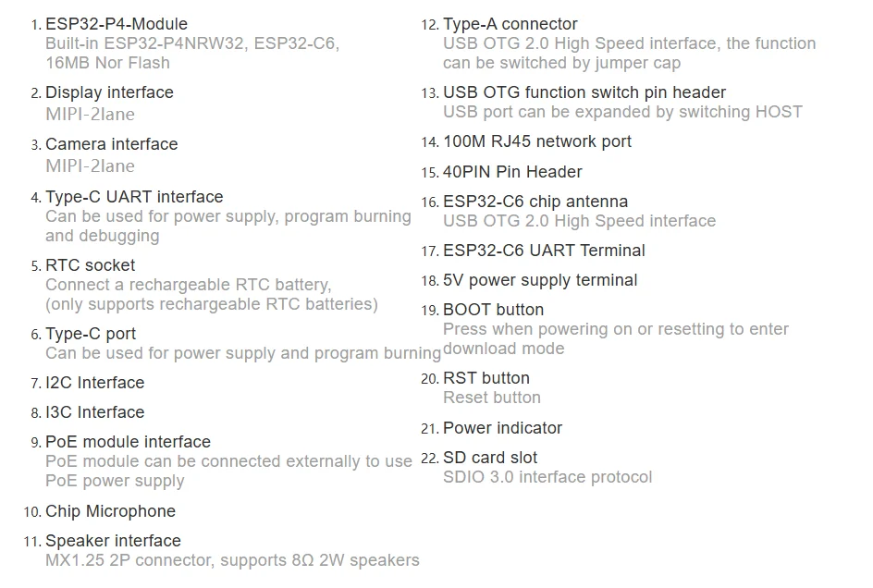Click the BOOT button heading
The image size is (873, 588).
[493, 310]
